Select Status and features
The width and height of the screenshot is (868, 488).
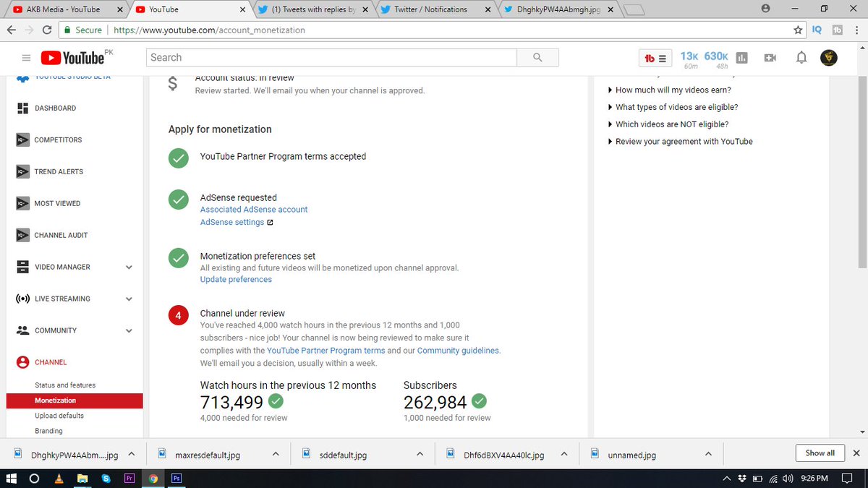(x=65, y=385)
